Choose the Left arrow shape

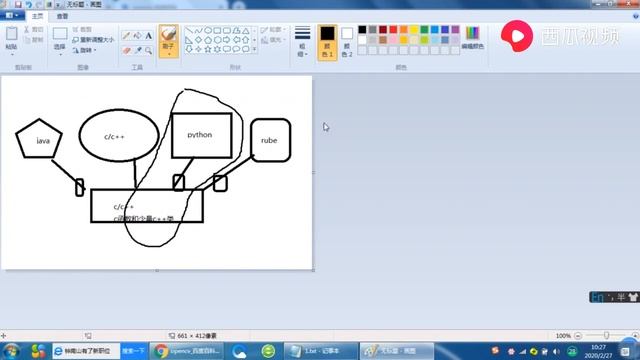pos(236,40)
